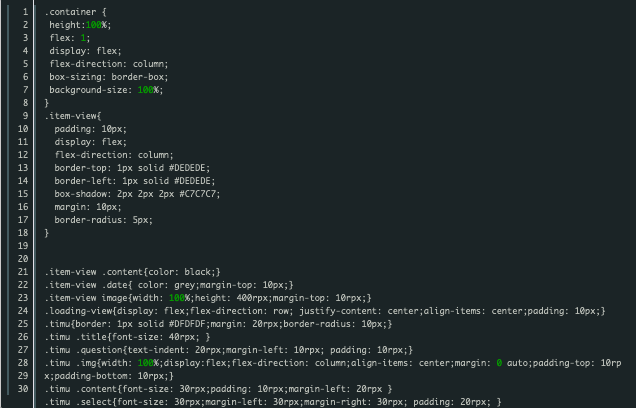636x408 pixels.
Task: Click the background-size property text
Action: click(x=88, y=90)
